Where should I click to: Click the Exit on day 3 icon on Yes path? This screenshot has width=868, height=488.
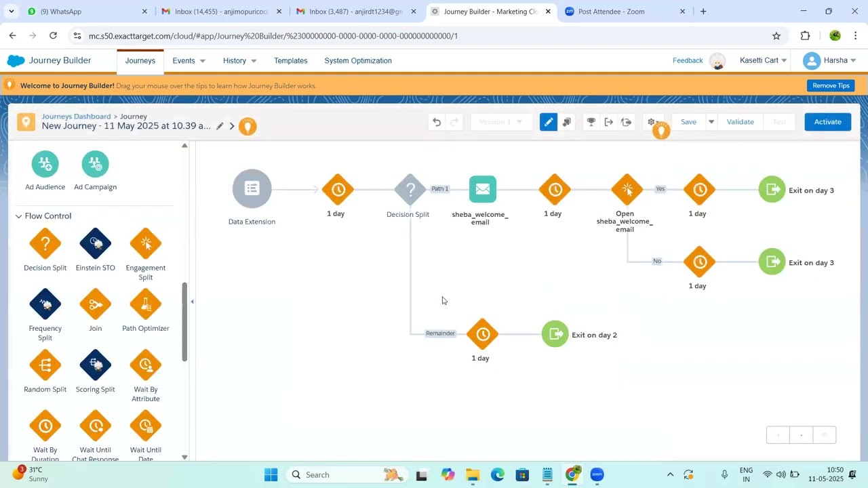[x=772, y=190]
